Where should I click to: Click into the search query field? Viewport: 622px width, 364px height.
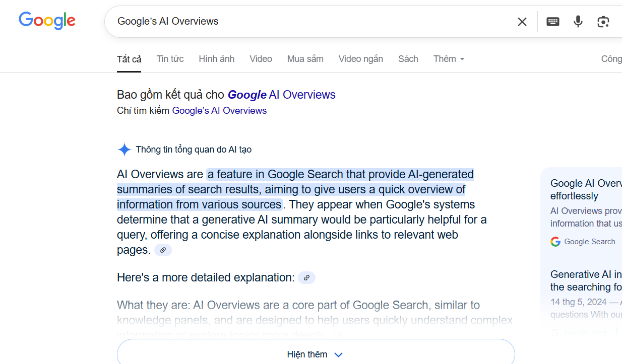(x=313, y=22)
